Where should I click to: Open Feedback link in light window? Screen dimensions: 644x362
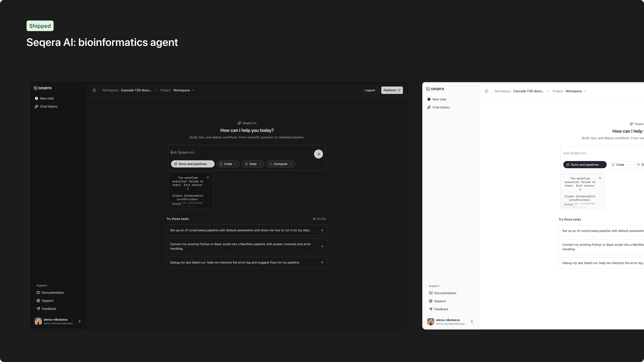pos(439,309)
